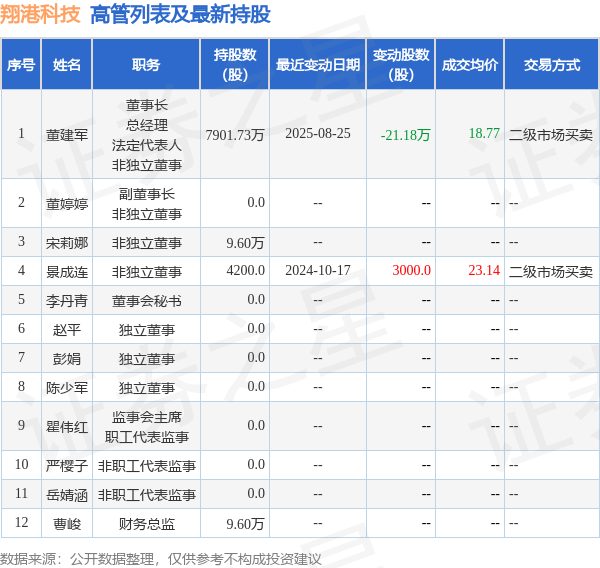Click the name 赵平

67,330
